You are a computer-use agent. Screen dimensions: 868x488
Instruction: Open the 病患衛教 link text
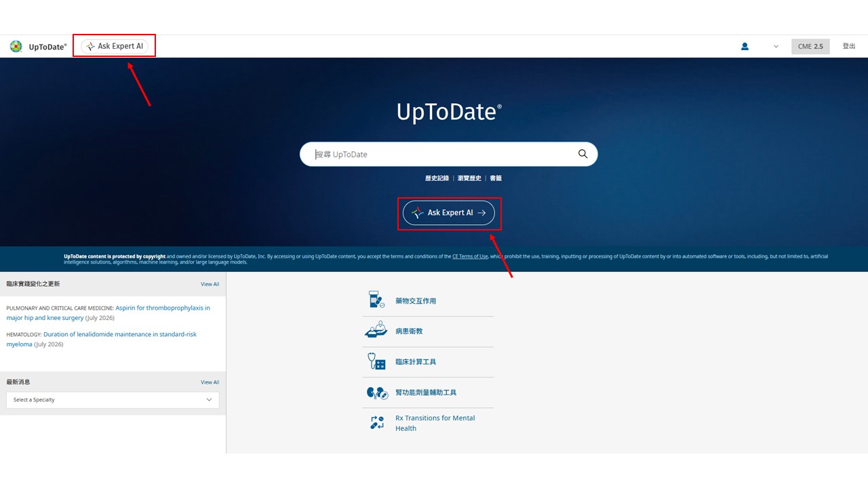pos(409,331)
